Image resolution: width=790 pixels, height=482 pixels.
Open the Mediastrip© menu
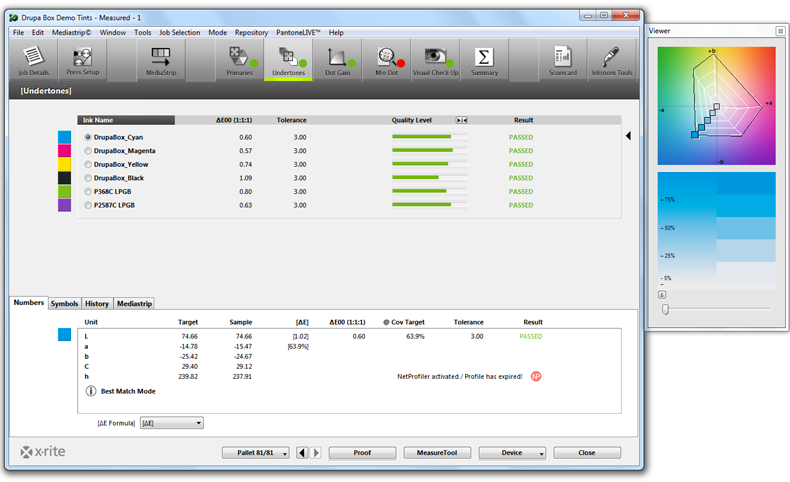coord(72,32)
